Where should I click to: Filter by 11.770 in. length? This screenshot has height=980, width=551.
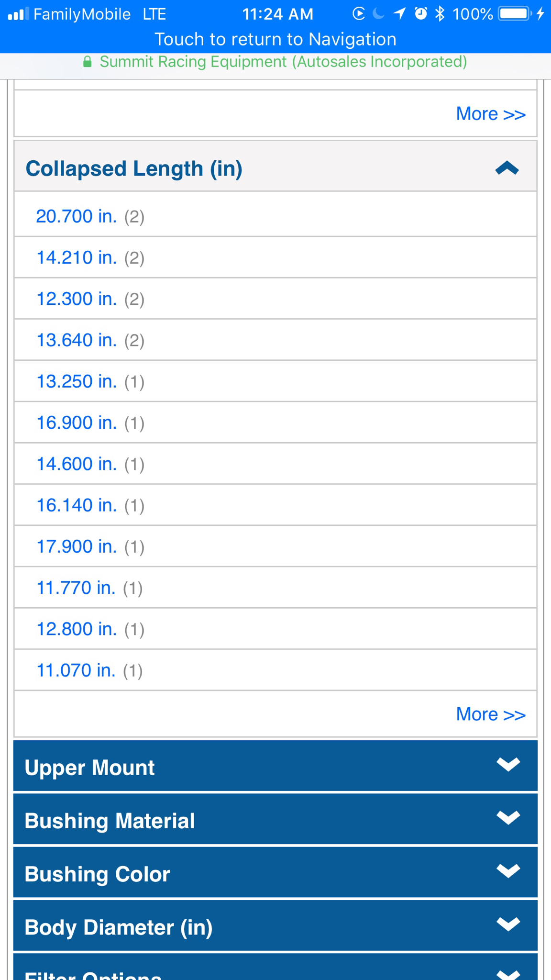76,588
